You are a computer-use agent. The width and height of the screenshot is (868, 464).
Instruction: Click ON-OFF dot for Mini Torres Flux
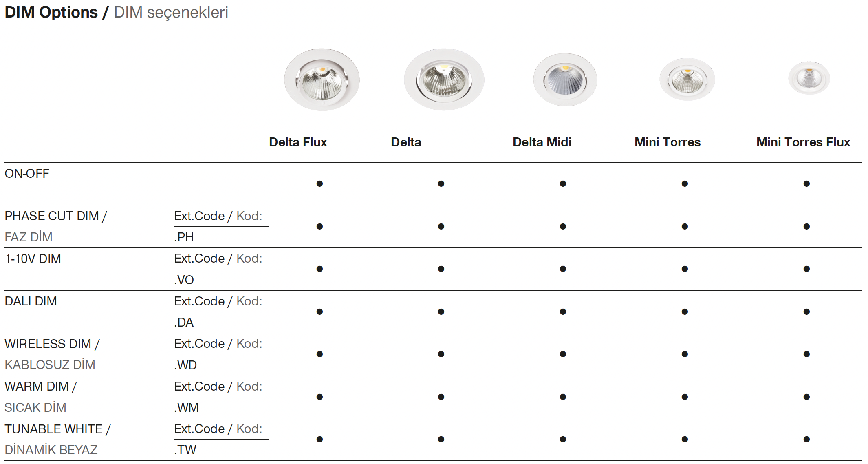[806, 184]
